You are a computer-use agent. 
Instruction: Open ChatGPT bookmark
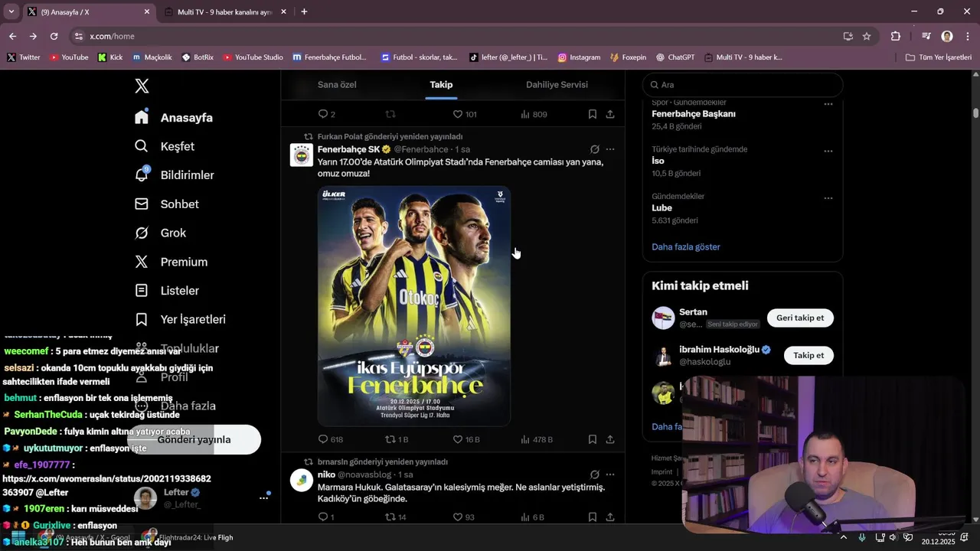(x=675, y=57)
